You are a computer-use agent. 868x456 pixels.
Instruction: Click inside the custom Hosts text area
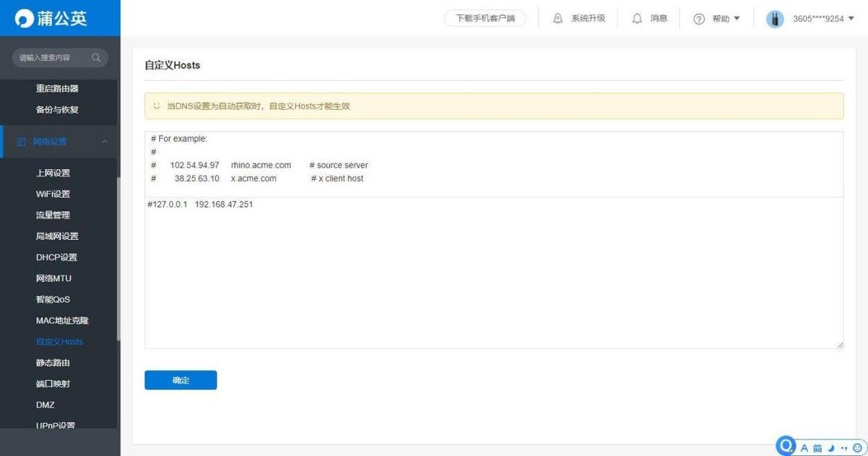[x=493, y=275]
